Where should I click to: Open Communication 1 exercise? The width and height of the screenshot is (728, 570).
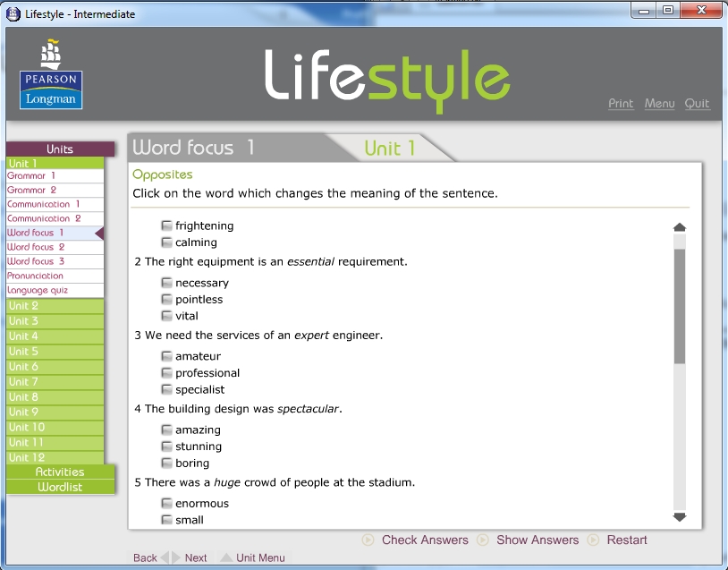pos(55,204)
